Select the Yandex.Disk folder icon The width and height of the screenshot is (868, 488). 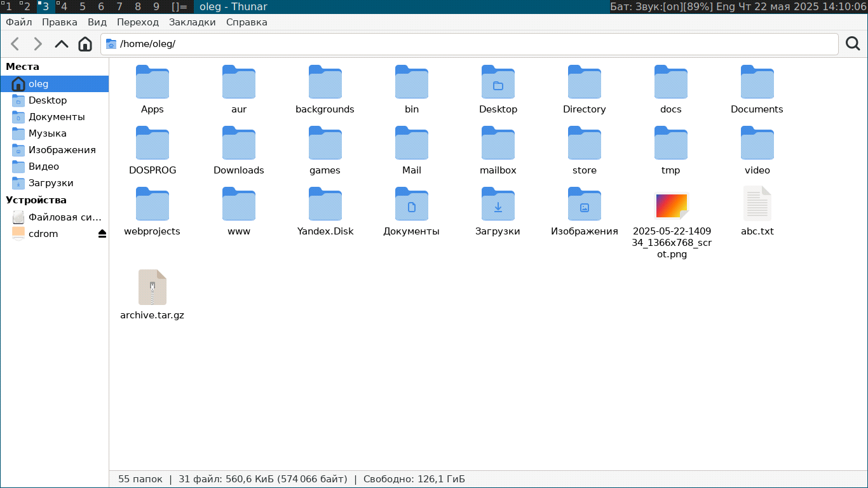tap(325, 204)
